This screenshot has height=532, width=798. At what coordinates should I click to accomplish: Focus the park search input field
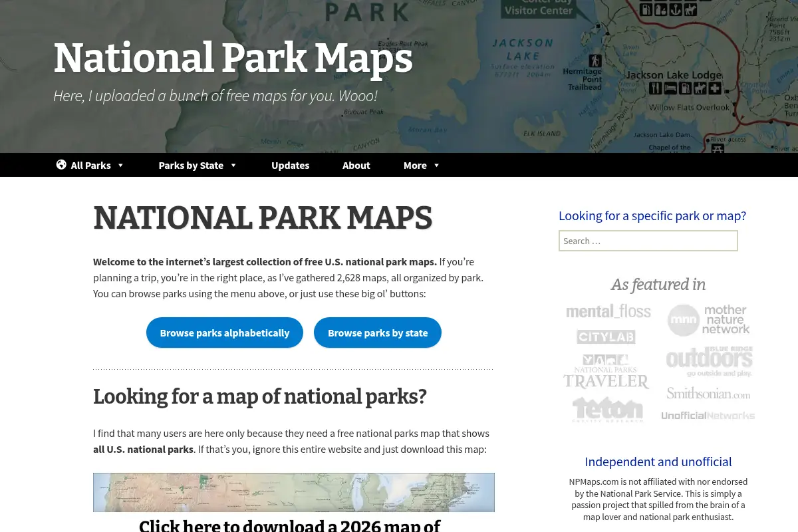click(648, 241)
